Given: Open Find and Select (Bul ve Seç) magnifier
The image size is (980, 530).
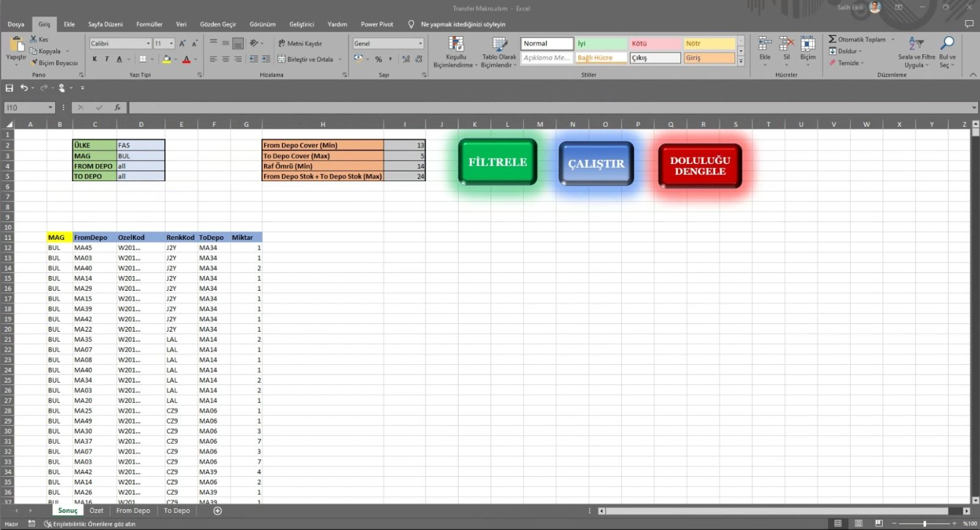Looking at the screenshot, I should tap(947, 44).
